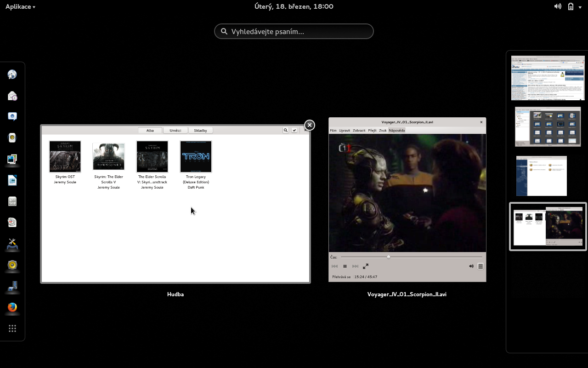Viewport: 588px width, 368px height.
Task: Close the Hudba window overview thumbnail
Action: coord(310,125)
